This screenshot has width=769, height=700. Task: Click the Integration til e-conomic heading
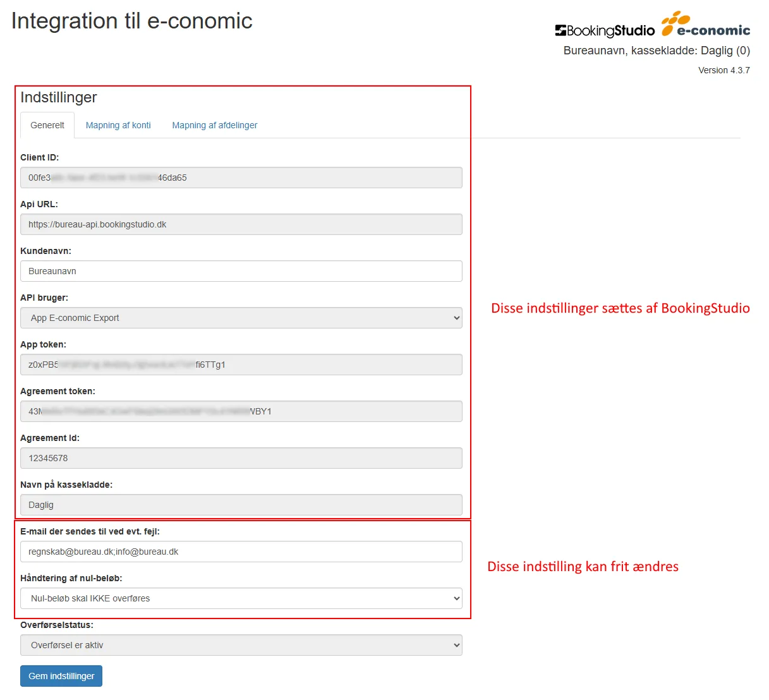click(131, 21)
